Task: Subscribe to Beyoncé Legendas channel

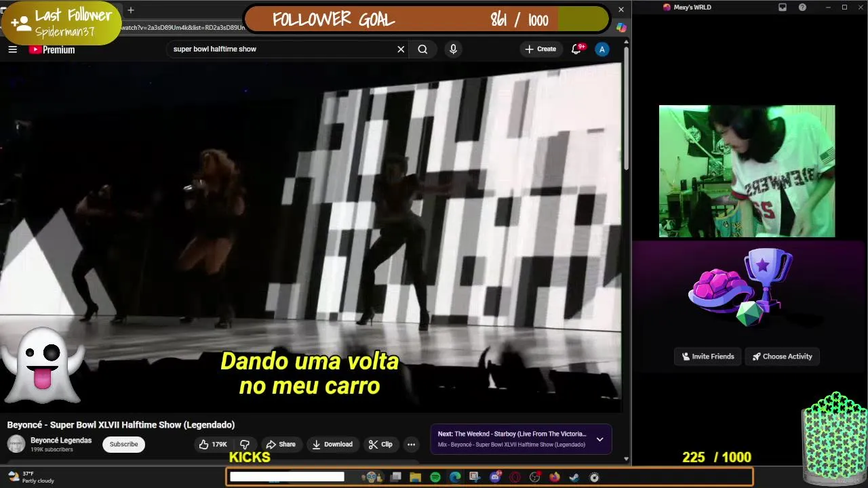Action: [123, 444]
